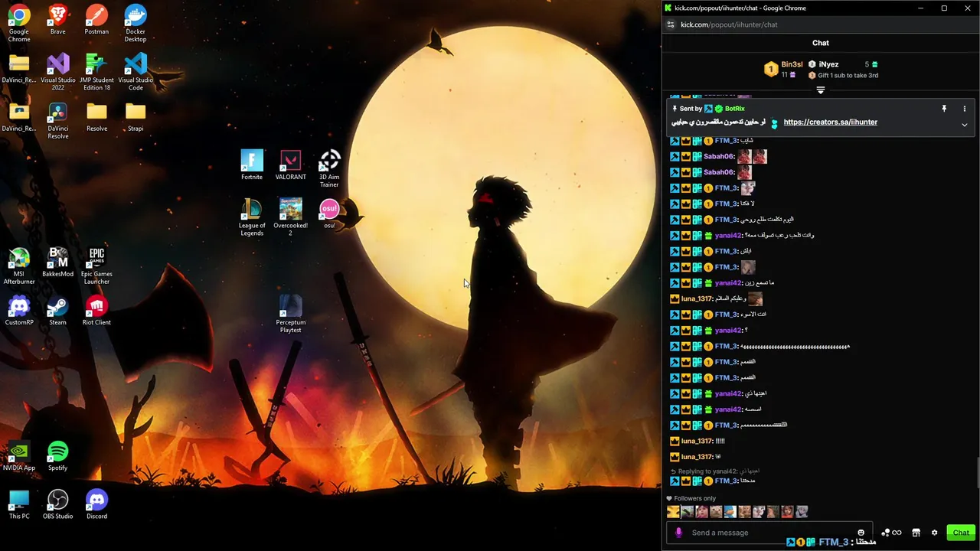This screenshot has width=980, height=551.
Task: Click top gifter Bin3sl name
Action: pos(792,64)
